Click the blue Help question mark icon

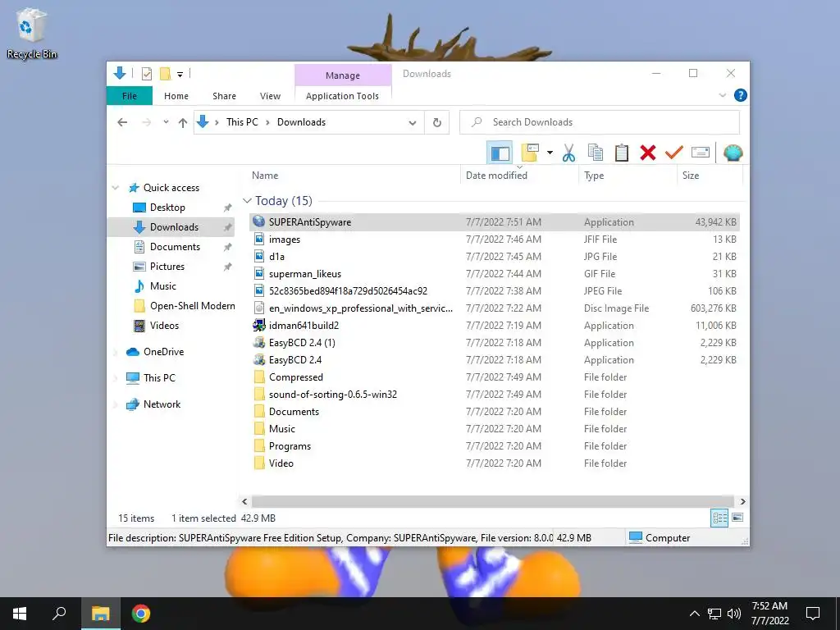tap(741, 95)
